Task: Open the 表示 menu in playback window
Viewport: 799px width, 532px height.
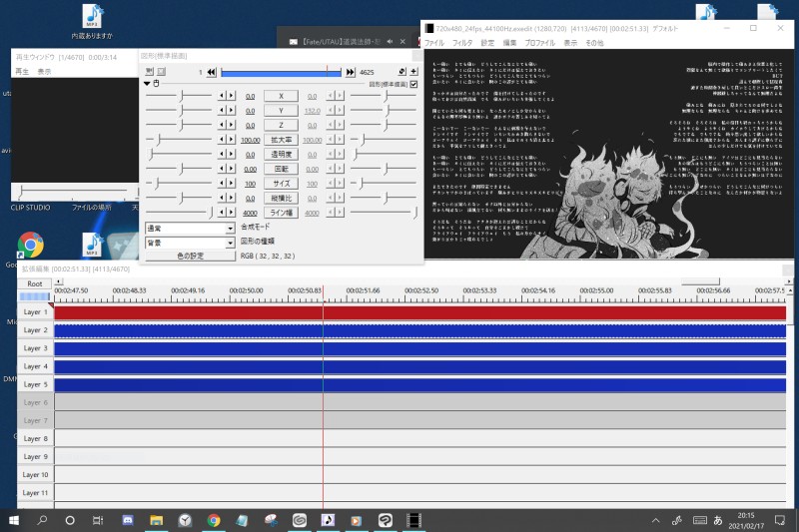Action: coord(44,71)
